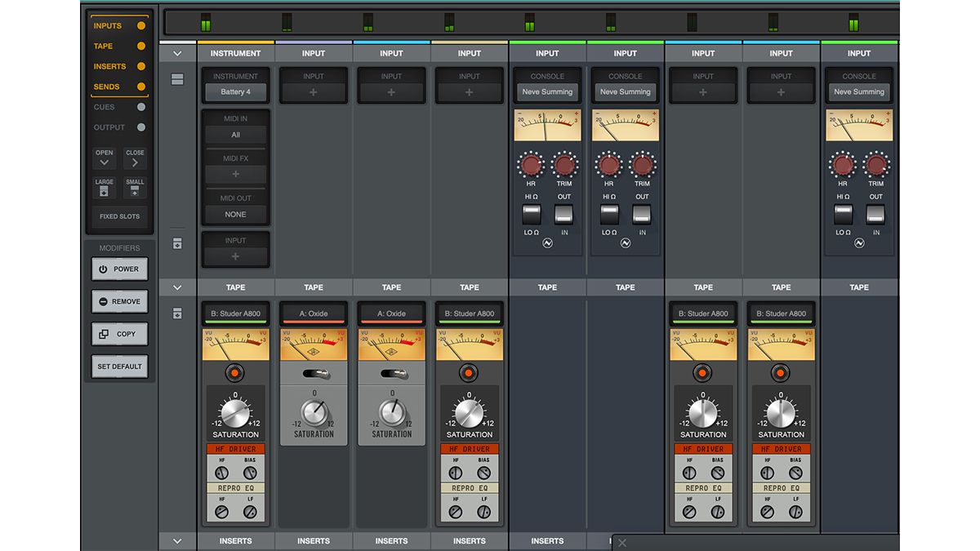Image resolution: width=980 pixels, height=551 pixels.
Task: Flip the switch on the second Oxide tape module
Action: point(392,373)
